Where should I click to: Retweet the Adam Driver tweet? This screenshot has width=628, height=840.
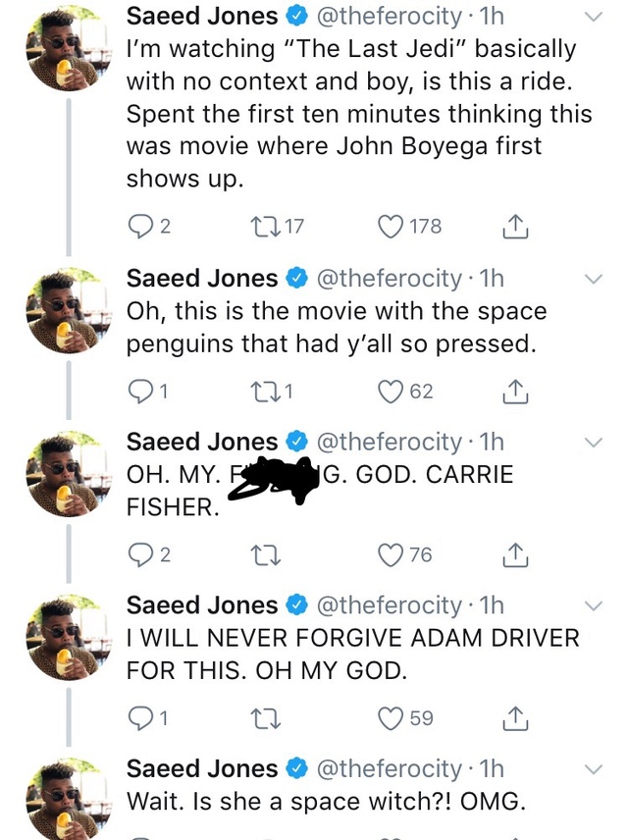[x=265, y=718]
